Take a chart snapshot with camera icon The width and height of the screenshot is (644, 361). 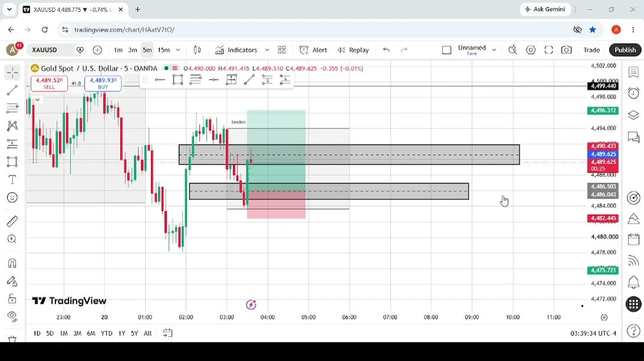(x=566, y=50)
